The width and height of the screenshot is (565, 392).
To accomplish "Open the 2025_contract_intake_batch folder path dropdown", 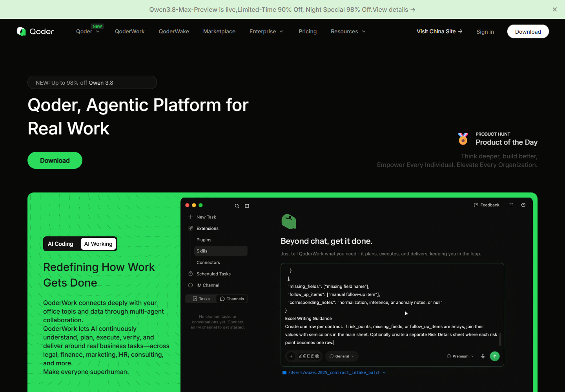I will pos(334,373).
